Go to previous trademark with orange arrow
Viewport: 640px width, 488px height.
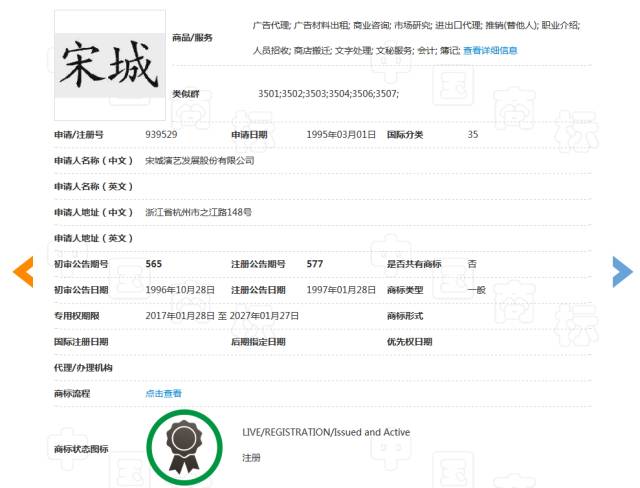[23, 272]
